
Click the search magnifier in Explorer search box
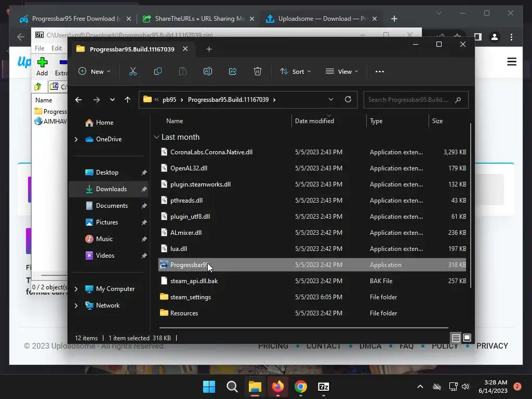pyautogui.click(x=458, y=100)
